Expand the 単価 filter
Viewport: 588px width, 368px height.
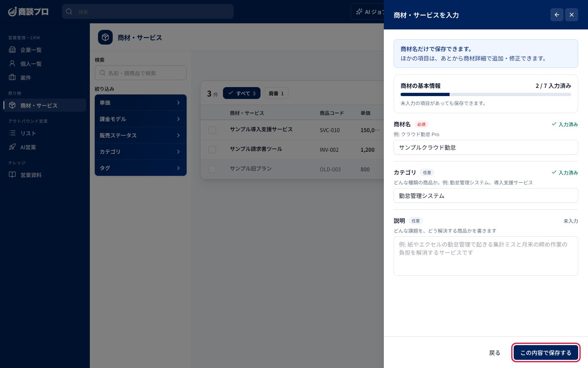140,103
